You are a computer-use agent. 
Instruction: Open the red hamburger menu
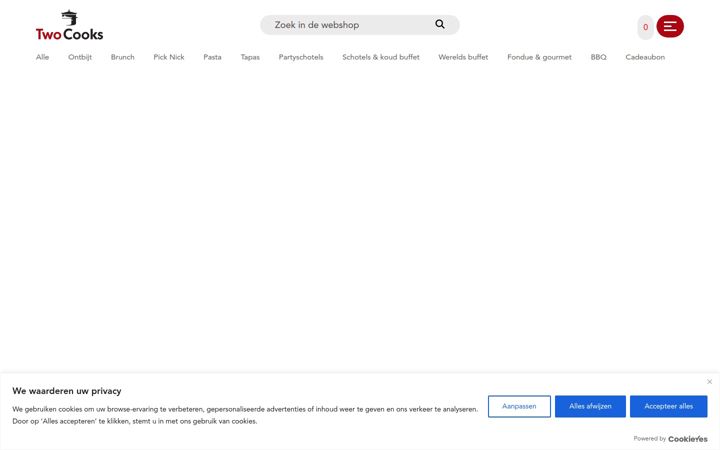pos(670,26)
